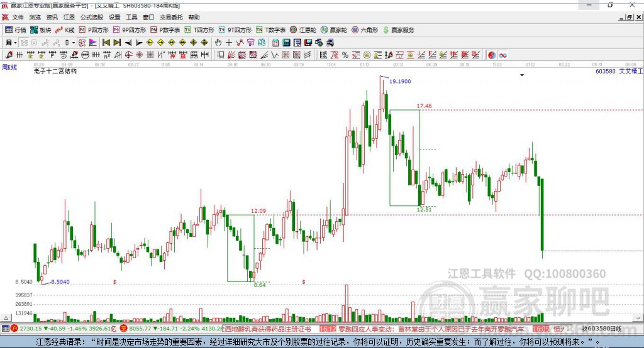Open the candlestick type dropdown arrow

pos(73,43)
